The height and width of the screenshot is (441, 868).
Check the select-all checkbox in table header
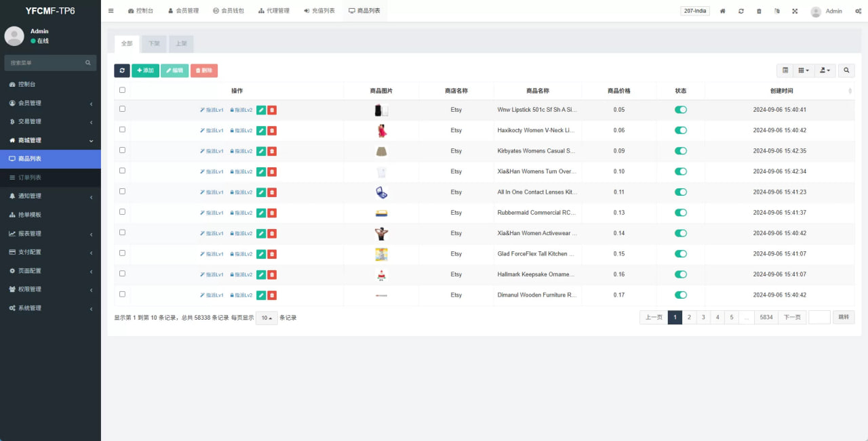click(x=122, y=90)
